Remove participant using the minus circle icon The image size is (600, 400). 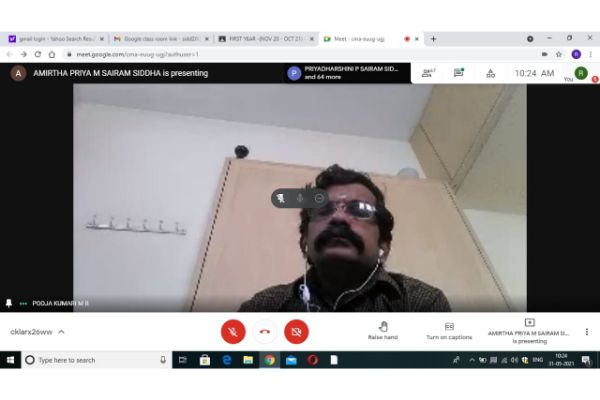pyautogui.click(x=319, y=198)
